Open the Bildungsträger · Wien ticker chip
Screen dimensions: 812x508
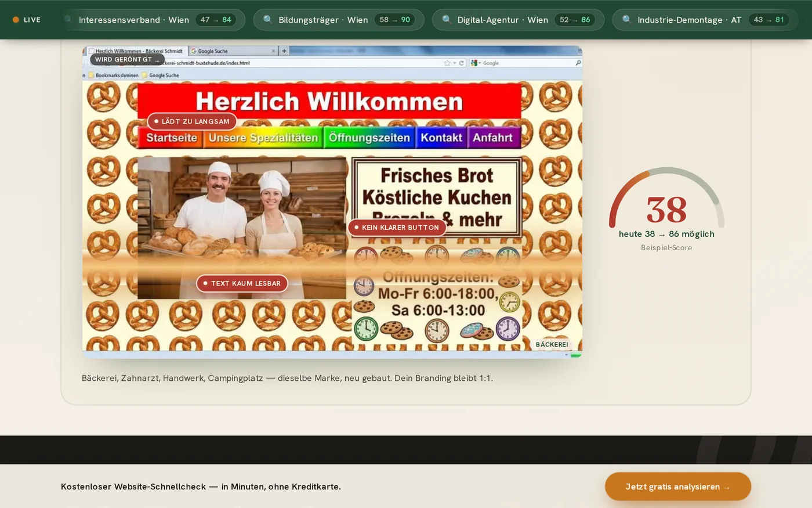pyautogui.click(x=339, y=20)
